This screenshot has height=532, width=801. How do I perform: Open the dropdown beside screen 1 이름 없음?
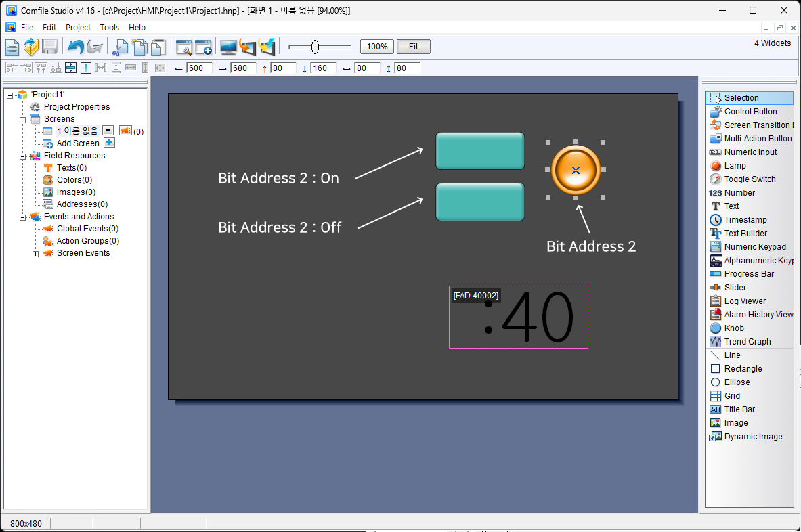[108, 131]
